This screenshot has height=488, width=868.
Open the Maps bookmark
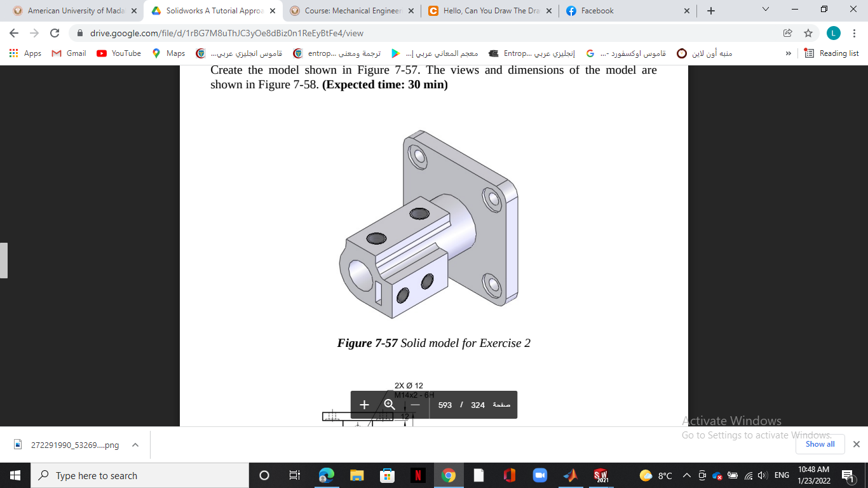168,53
